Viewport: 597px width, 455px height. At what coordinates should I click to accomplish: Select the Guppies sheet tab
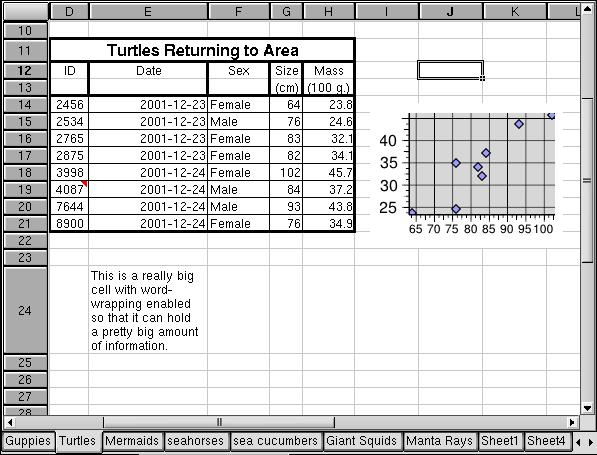(28, 441)
